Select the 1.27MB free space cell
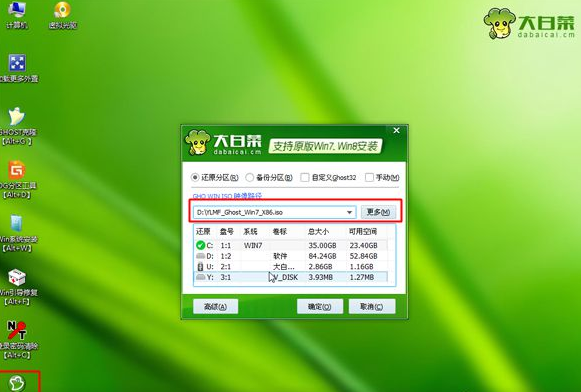This screenshot has height=392, width=581. coord(362,277)
